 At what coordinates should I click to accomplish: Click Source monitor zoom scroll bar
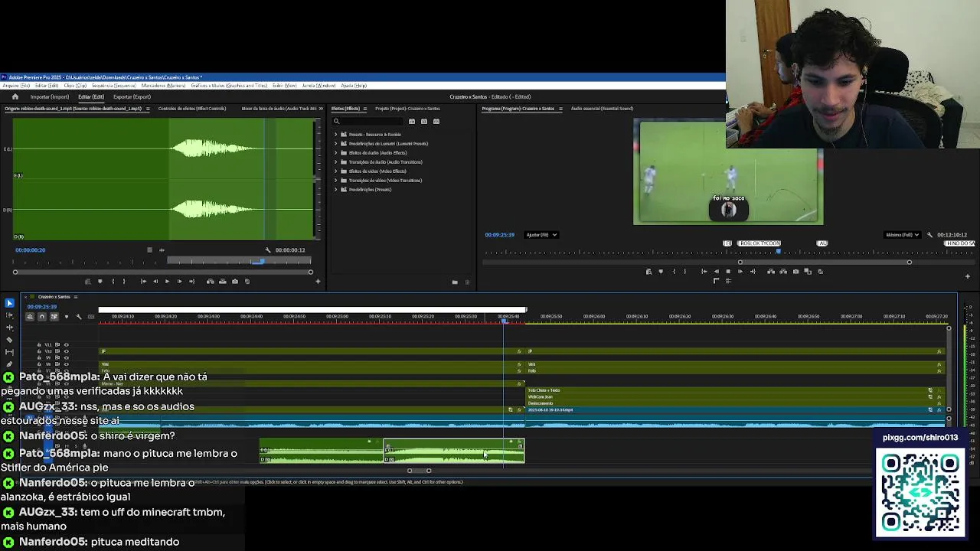[x=162, y=272]
